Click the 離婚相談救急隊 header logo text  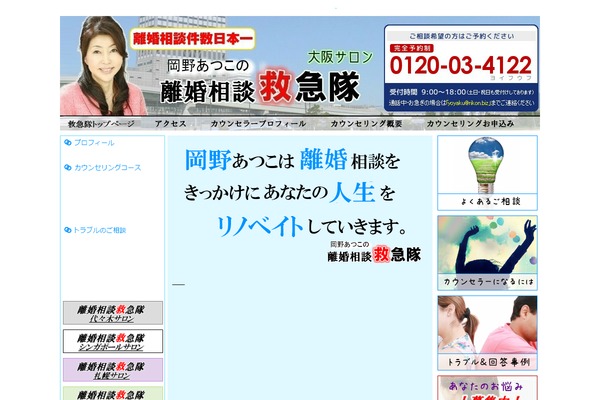(260, 88)
